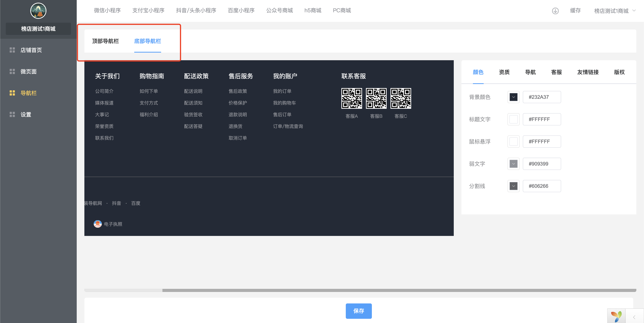Click the 联系客服 heading in the footer preview
Screen dimensions: 644x323
click(x=353, y=76)
